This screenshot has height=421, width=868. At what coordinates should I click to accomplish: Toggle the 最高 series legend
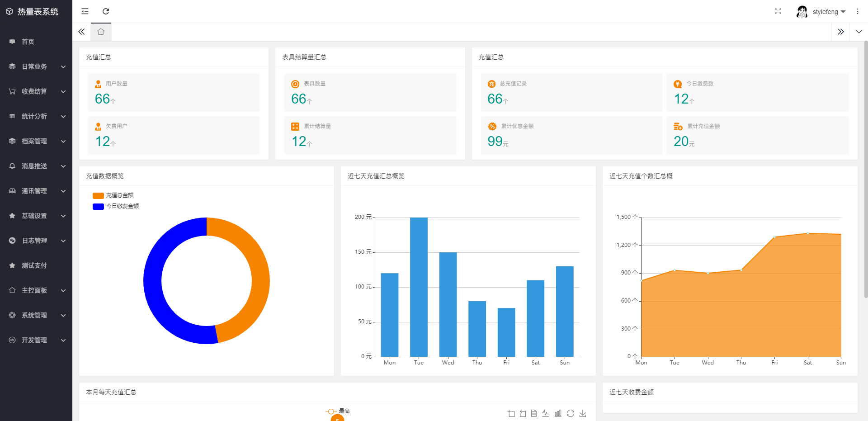[x=338, y=411]
